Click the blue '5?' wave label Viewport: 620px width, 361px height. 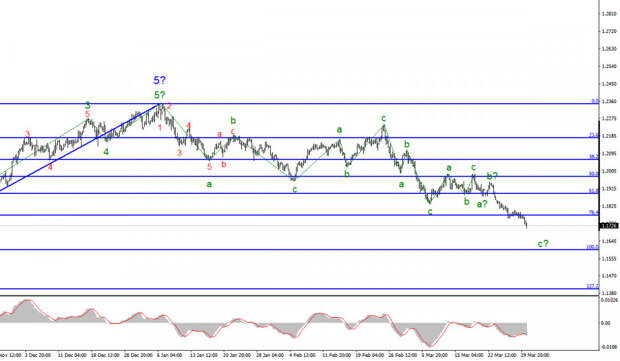click(160, 80)
